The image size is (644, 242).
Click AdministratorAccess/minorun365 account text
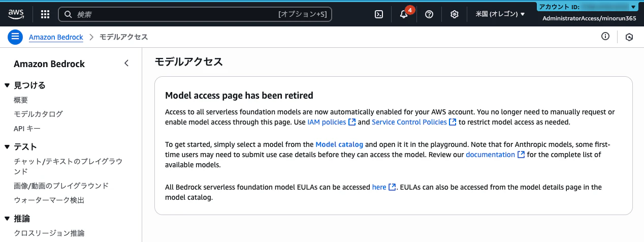pos(589,18)
